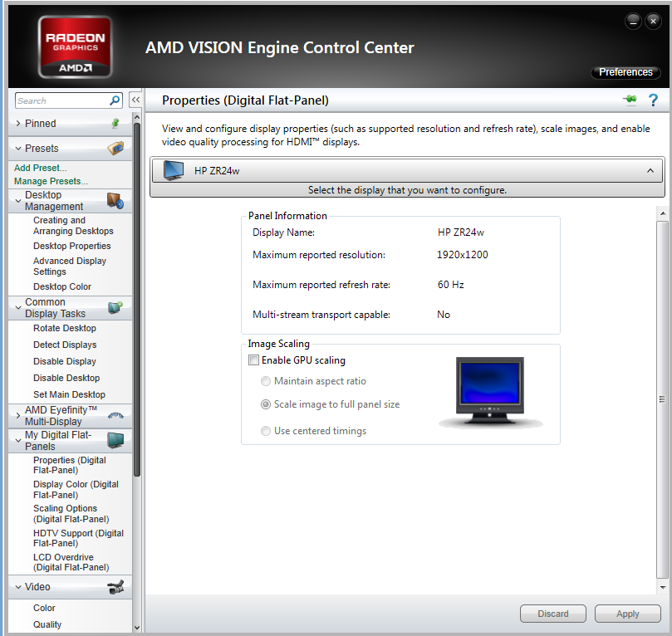The height and width of the screenshot is (636, 672).
Task: Select Use centered timings option
Action: [x=266, y=431]
